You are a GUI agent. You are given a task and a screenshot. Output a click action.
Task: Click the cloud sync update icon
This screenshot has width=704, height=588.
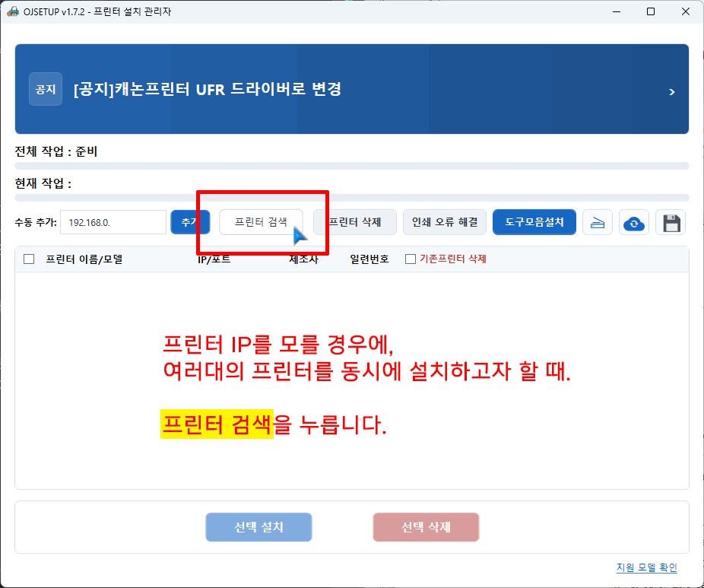633,223
